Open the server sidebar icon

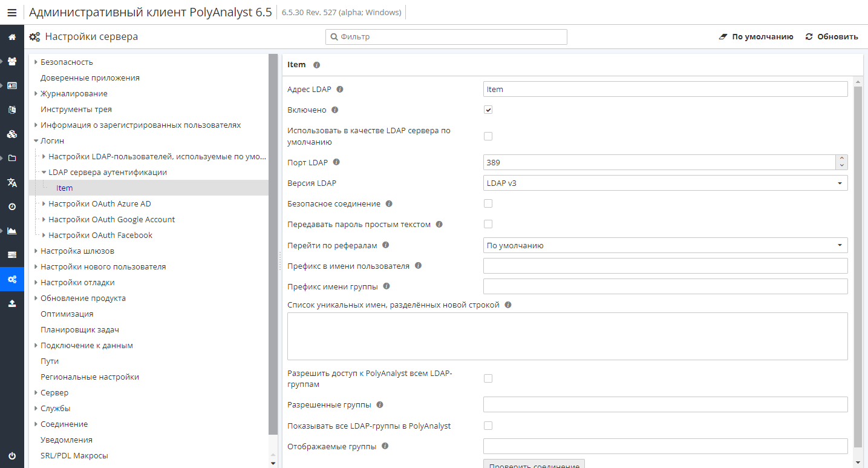(x=12, y=255)
